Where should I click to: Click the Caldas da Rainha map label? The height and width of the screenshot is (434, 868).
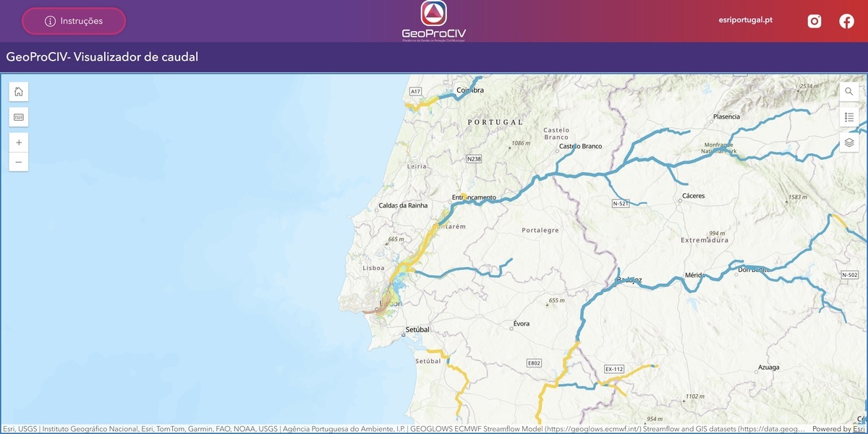(x=403, y=205)
